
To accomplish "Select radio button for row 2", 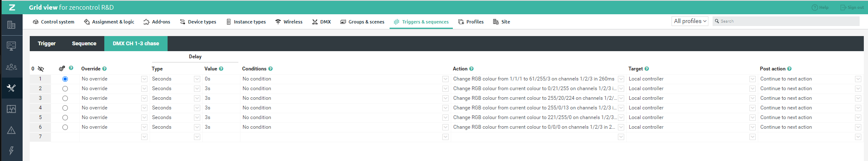I will tap(65, 88).
